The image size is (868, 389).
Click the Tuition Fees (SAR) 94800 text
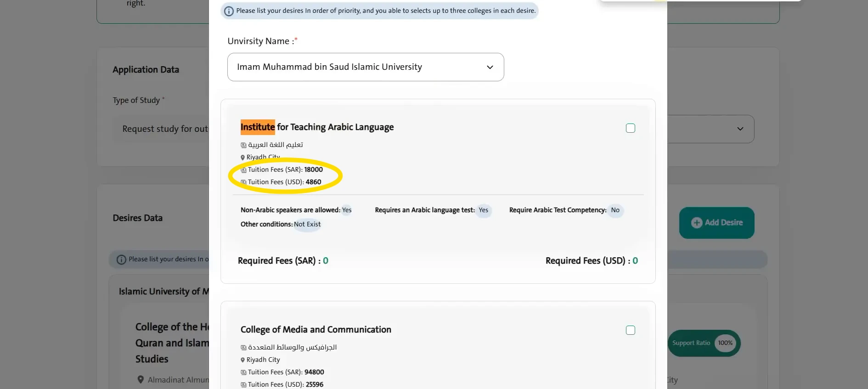click(286, 372)
